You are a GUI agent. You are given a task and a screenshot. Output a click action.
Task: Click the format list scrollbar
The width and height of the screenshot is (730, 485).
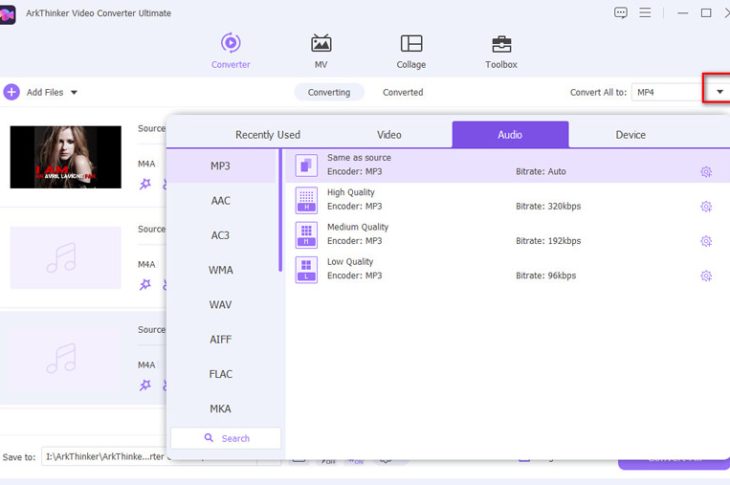coord(280,210)
